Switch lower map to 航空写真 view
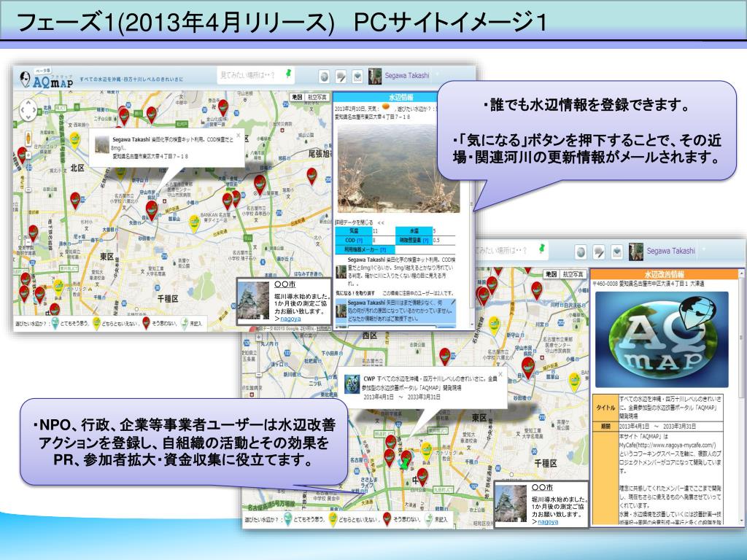The image size is (747, 560). (x=573, y=274)
